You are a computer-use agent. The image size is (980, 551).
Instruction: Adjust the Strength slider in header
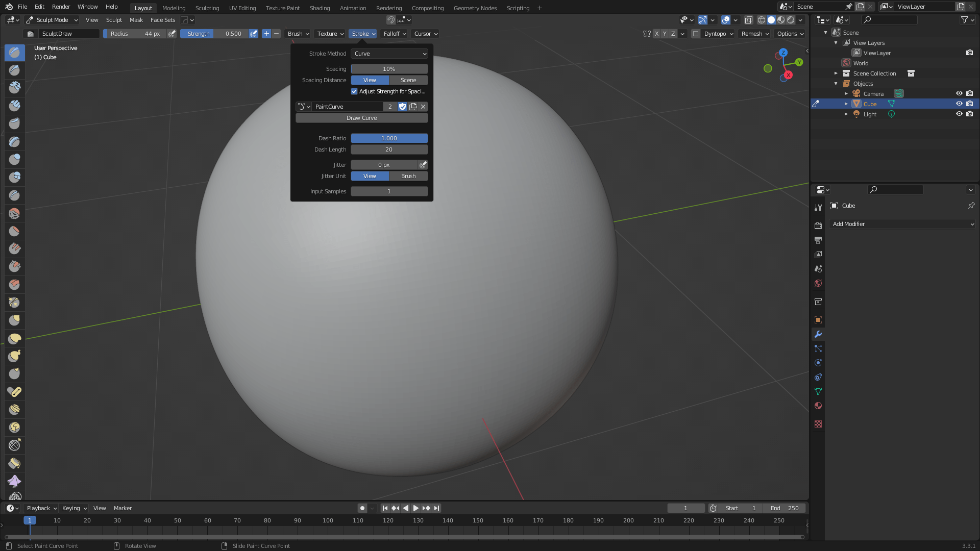coord(214,34)
